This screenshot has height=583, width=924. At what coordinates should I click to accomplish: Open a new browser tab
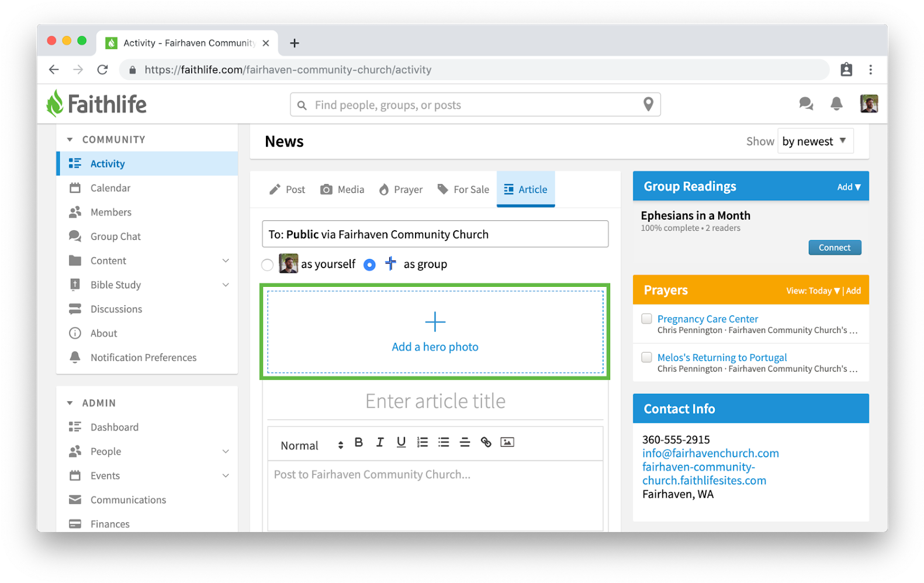coord(295,43)
